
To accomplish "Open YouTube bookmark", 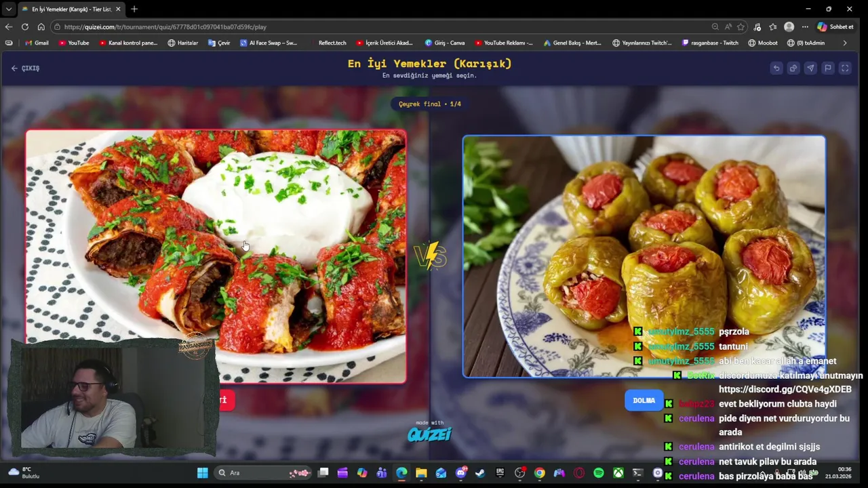I will click(x=74, y=43).
